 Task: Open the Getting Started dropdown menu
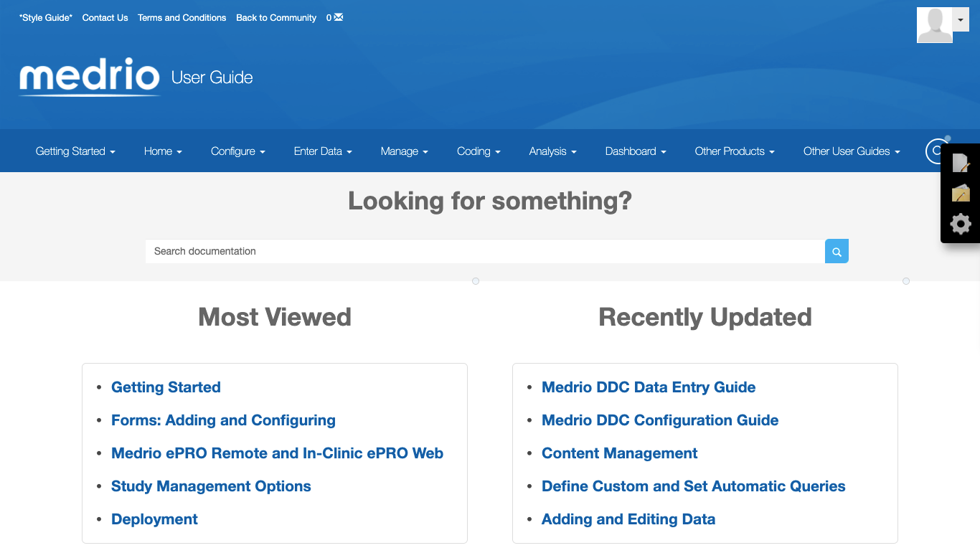75,151
